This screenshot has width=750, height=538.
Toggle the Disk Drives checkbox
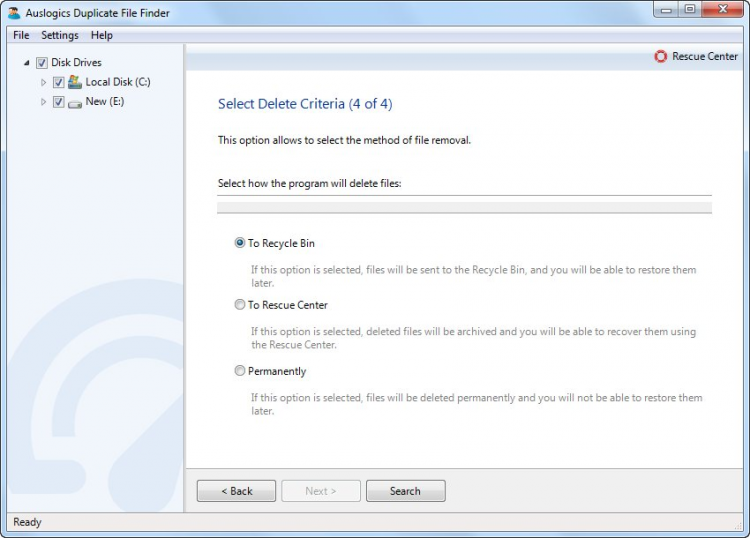[x=42, y=63]
